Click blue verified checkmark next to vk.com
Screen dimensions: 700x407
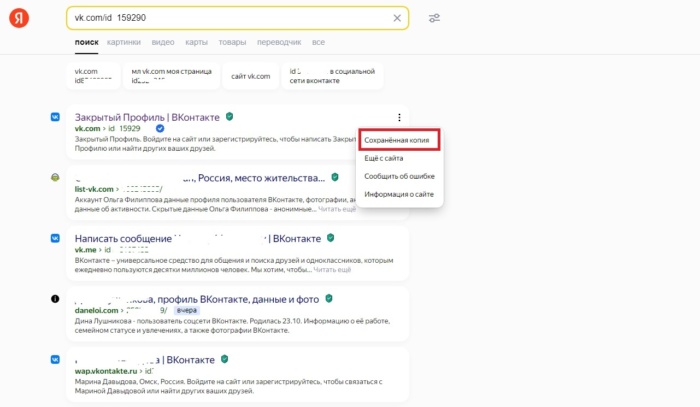click(x=160, y=129)
